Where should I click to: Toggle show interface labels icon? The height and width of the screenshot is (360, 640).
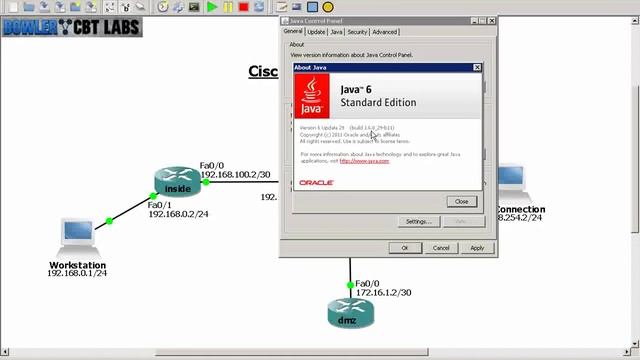109,7
